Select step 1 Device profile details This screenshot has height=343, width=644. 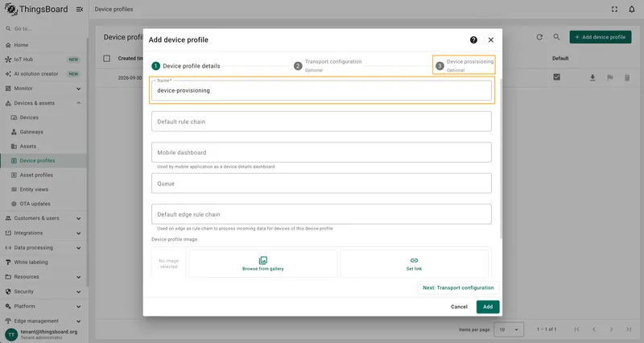point(186,66)
